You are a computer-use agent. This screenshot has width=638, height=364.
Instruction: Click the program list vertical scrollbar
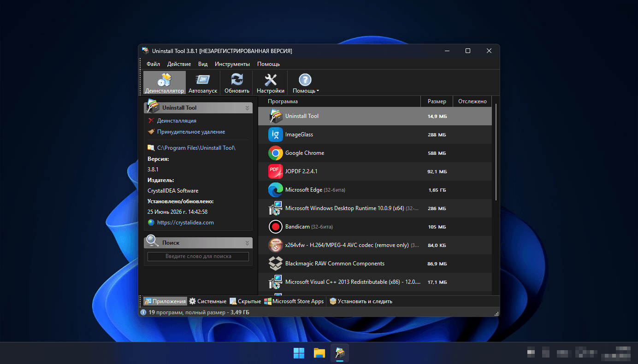[496, 152]
